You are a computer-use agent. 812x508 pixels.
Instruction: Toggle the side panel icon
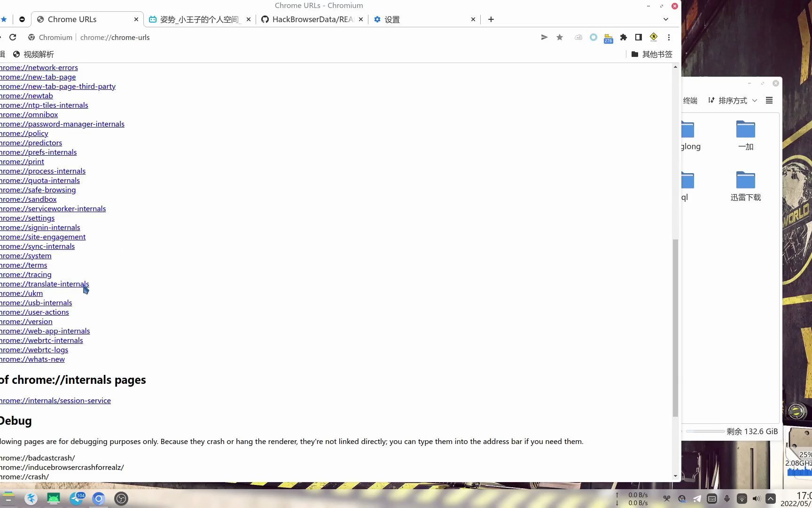click(639, 37)
